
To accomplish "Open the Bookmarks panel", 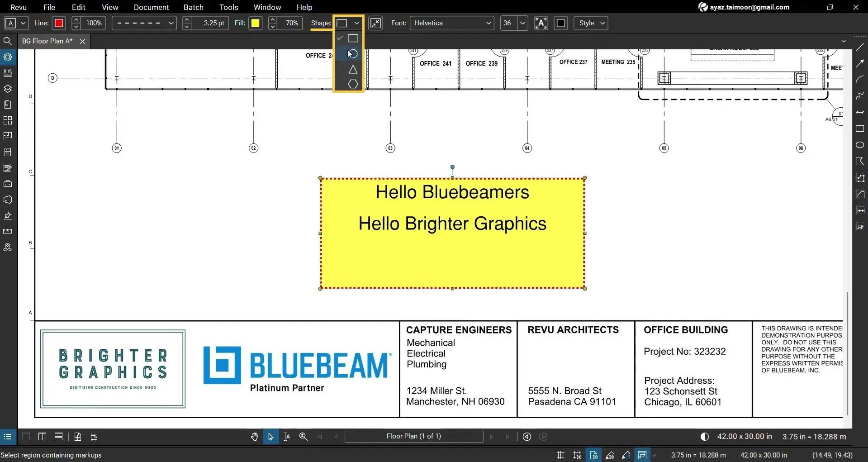I will (8, 104).
